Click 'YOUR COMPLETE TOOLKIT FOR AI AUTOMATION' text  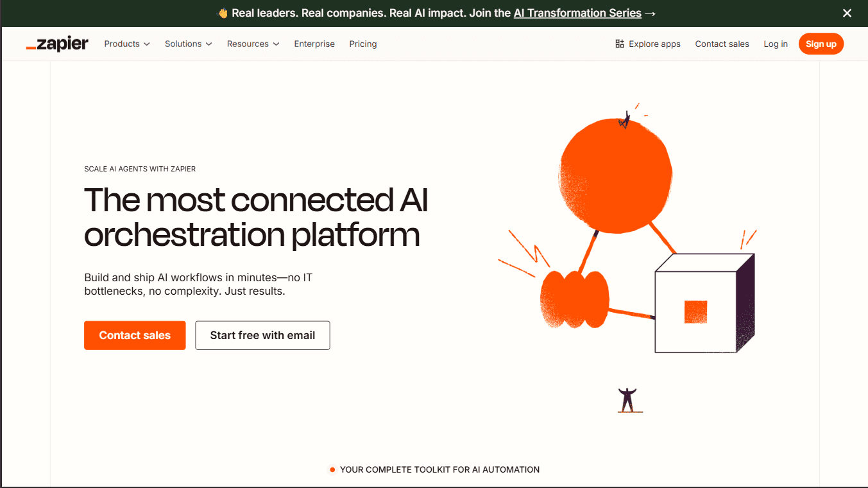[439, 469]
